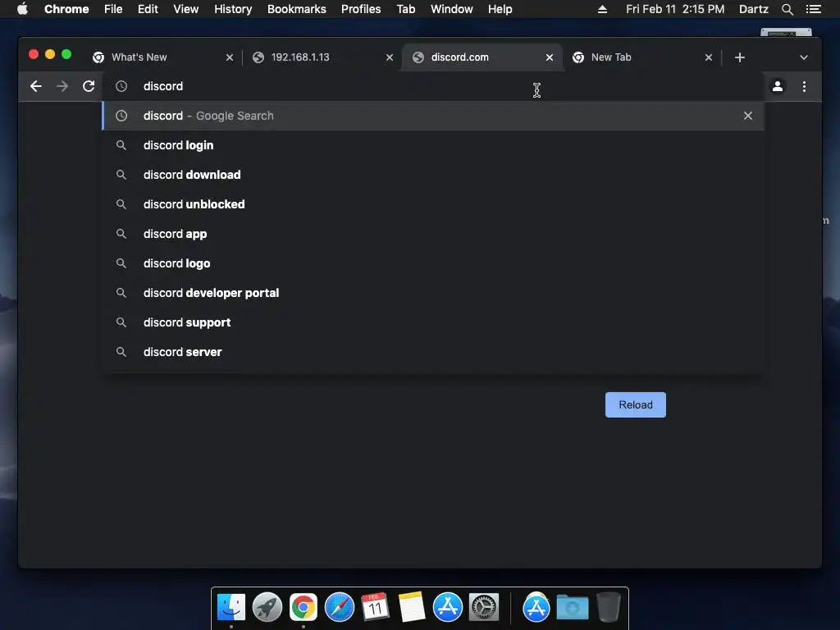
Task: Expand the tab search chevron
Action: click(x=804, y=57)
